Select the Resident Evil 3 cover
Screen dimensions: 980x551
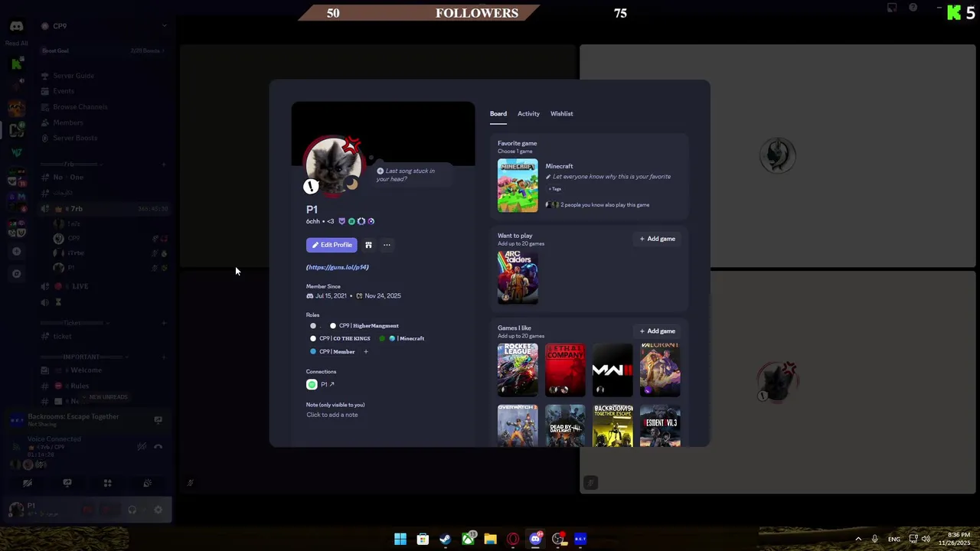point(660,425)
